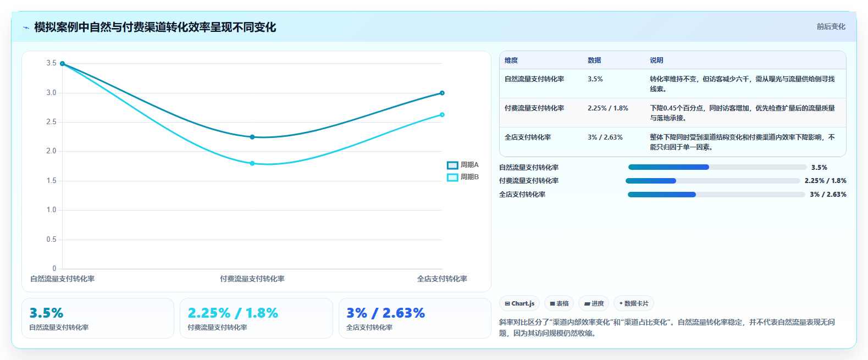
Task: Click the chart point at 自然流量支付转化率
Action: point(62,64)
